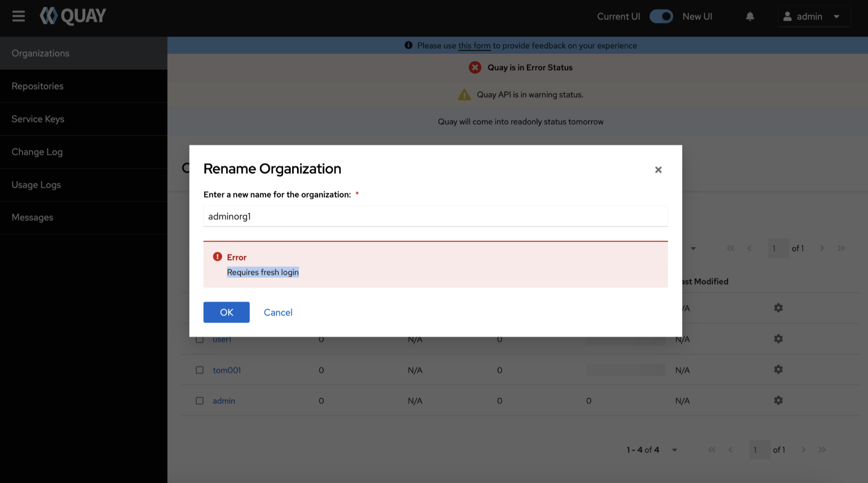Click the organization name input field
Viewport: 868px width, 483px height.
pos(435,217)
